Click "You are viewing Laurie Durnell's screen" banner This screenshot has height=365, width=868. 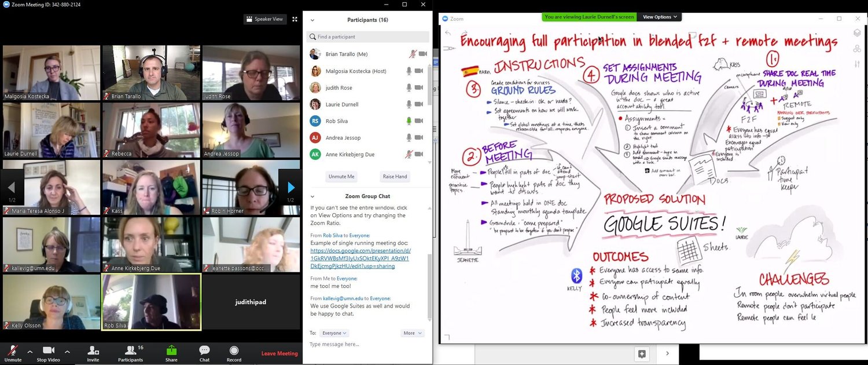point(589,17)
